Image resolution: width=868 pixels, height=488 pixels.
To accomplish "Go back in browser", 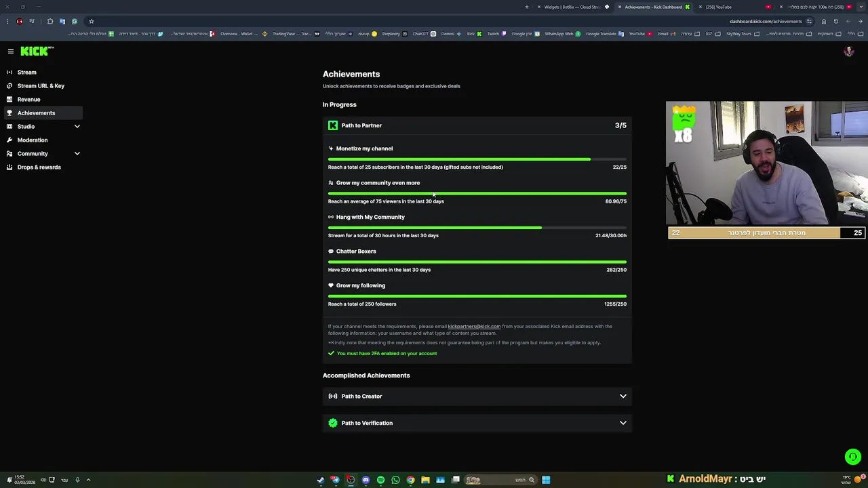I will (x=861, y=21).
